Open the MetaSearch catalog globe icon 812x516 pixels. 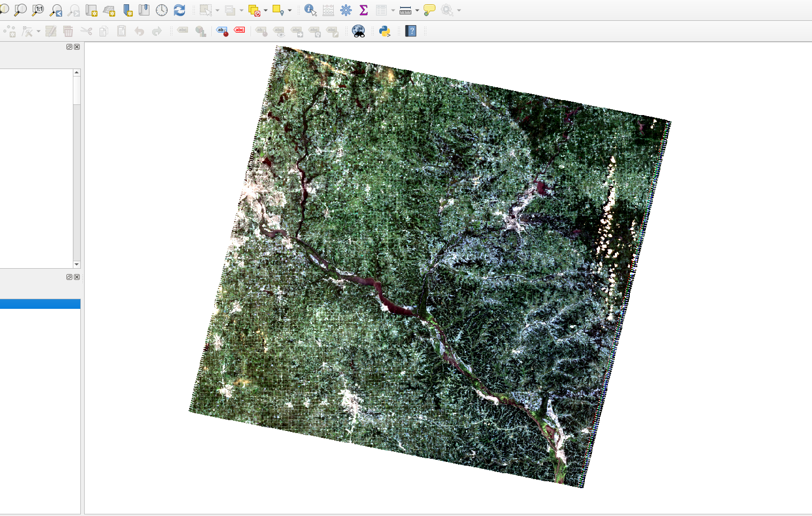(x=358, y=31)
